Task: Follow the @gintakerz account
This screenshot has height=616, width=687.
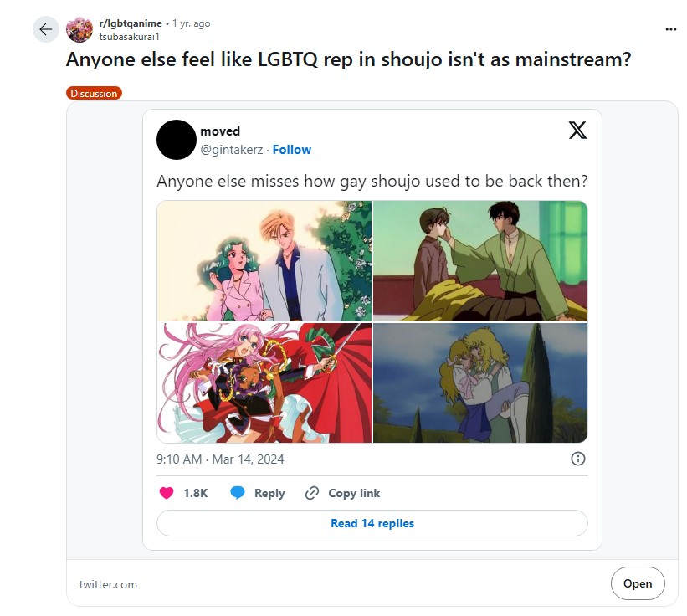Action: 292,150
